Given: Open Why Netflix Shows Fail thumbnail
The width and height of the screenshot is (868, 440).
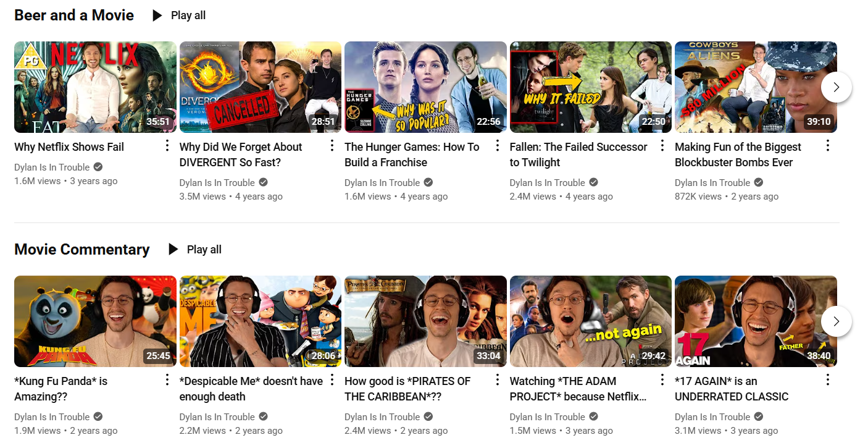Looking at the screenshot, I should [x=95, y=87].
